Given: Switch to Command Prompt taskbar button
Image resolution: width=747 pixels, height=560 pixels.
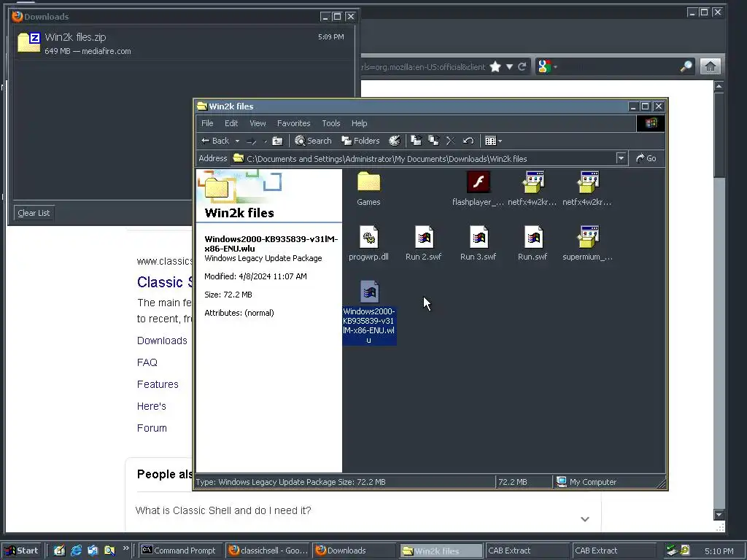Looking at the screenshot, I should (x=181, y=551).
